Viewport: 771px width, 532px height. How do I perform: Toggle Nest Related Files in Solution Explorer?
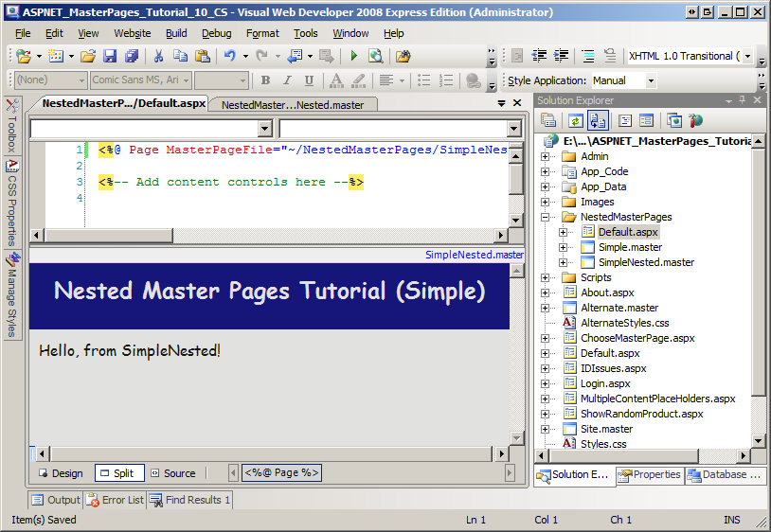(x=598, y=120)
